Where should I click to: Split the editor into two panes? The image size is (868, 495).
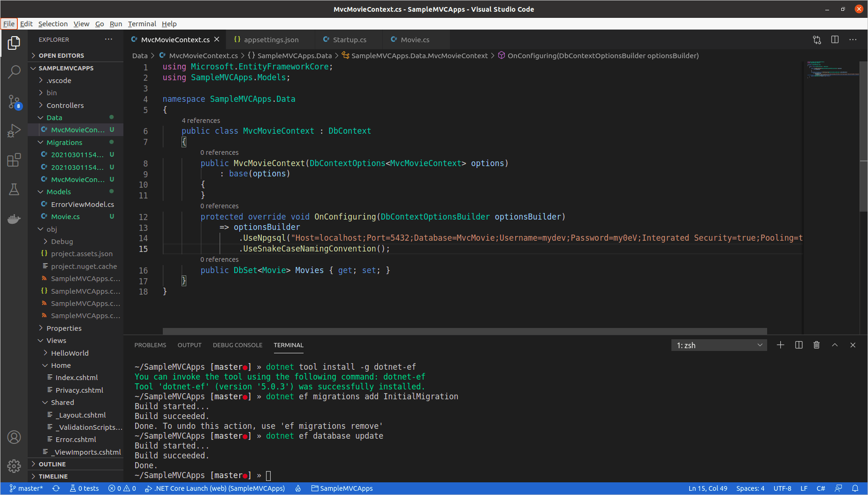coord(835,39)
